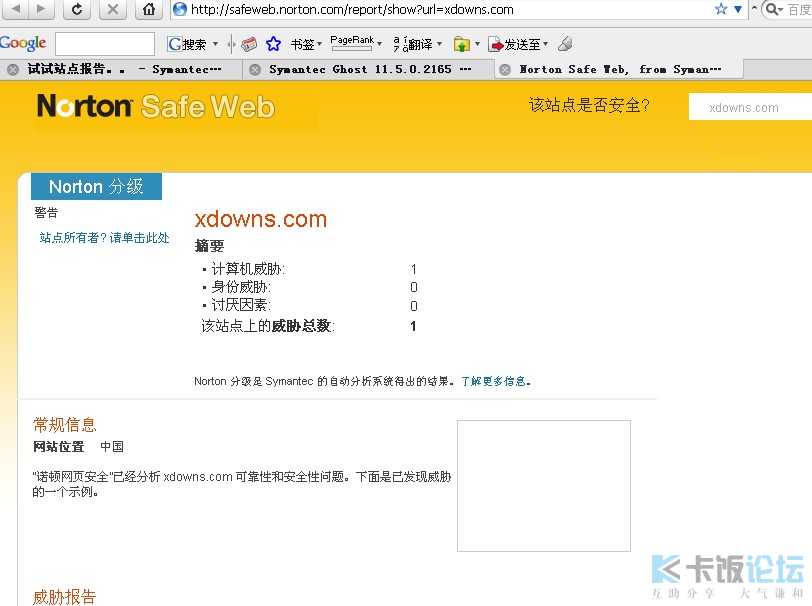Click the 常规信息 section heading
The height and width of the screenshot is (606, 812).
[x=64, y=425]
